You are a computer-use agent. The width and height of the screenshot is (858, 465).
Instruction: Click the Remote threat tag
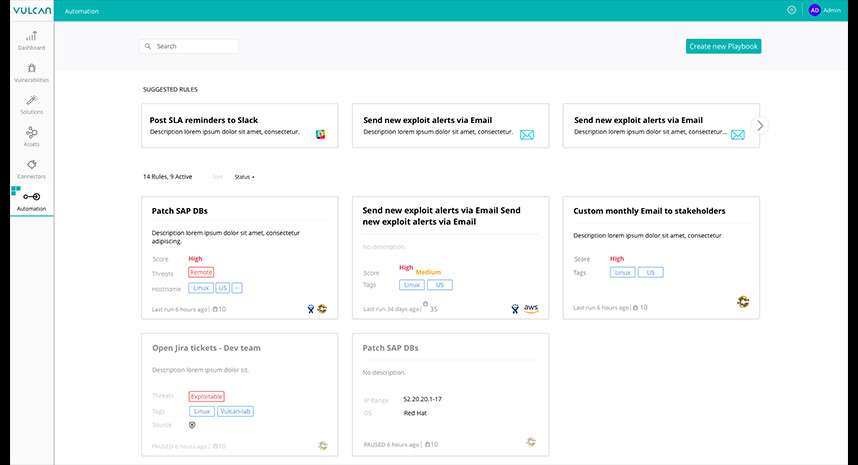(201, 272)
